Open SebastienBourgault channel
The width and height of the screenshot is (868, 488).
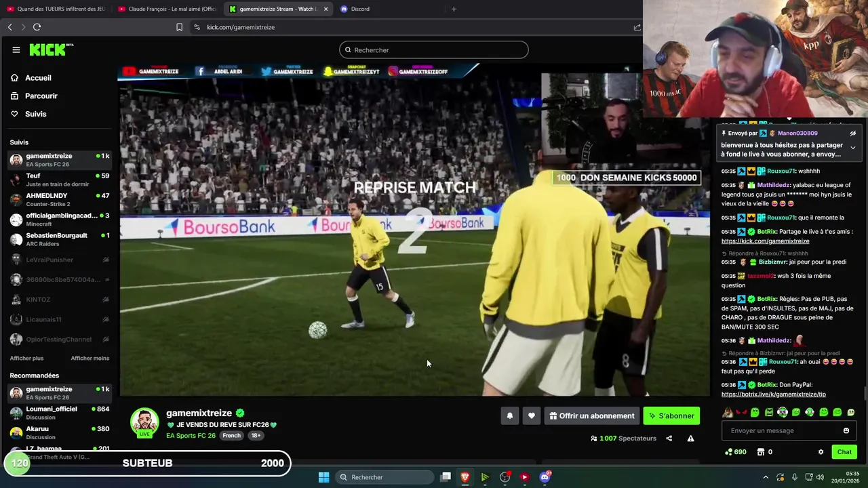click(x=60, y=239)
